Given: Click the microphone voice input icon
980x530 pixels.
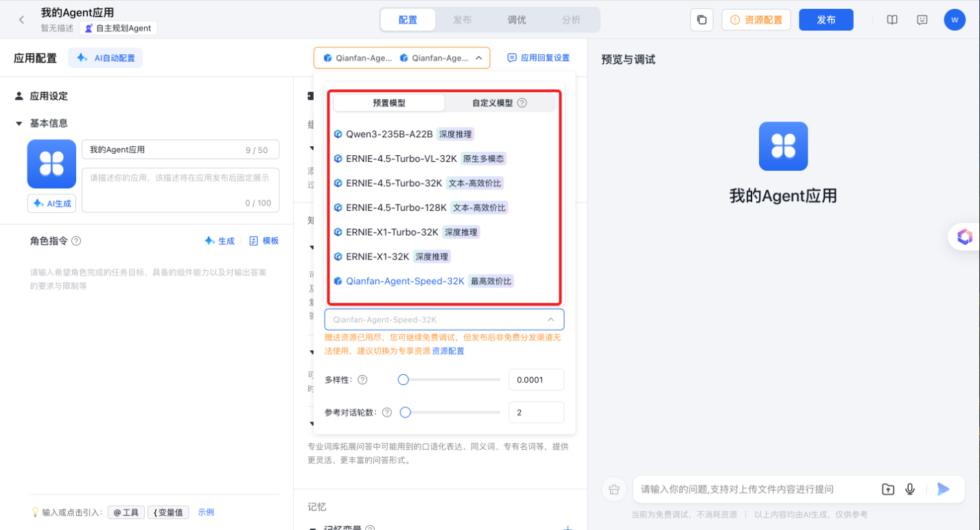Looking at the screenshot, I should point(910,489).
